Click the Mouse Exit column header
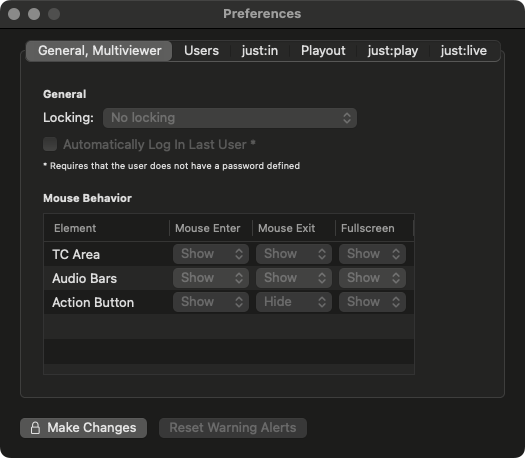The height and width of the screenshot is (458, 525). click(294, 228)
